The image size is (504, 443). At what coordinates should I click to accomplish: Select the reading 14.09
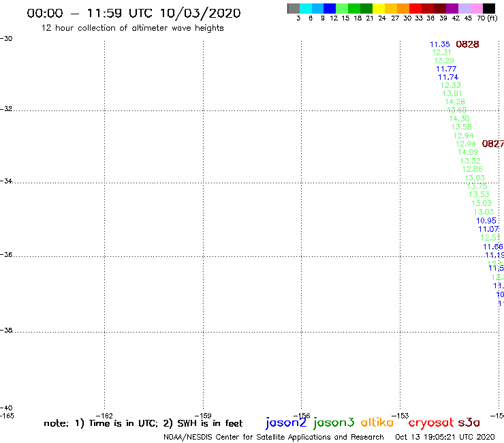(x=468, y=152)
